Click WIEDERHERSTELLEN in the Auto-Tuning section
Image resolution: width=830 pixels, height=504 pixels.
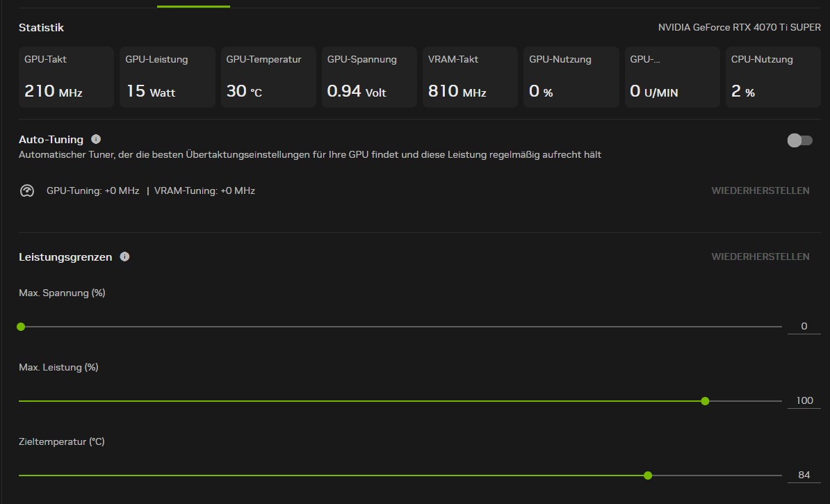click(760, 190)
